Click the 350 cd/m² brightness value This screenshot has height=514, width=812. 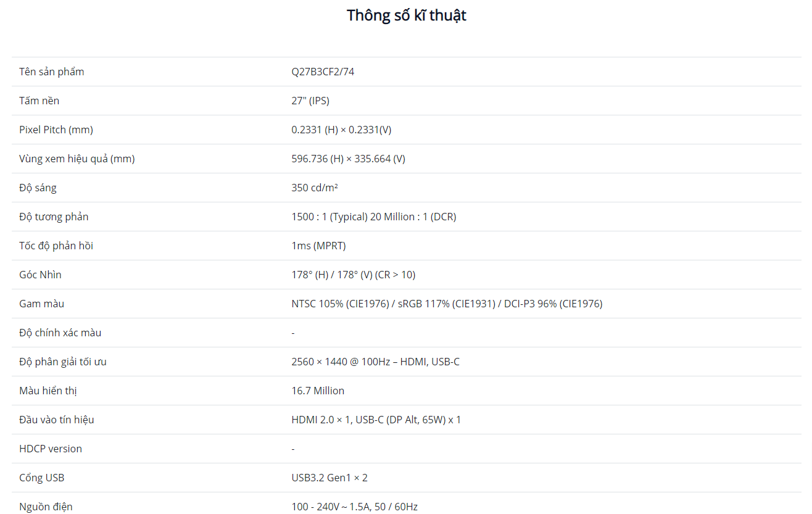coord(315,188)
